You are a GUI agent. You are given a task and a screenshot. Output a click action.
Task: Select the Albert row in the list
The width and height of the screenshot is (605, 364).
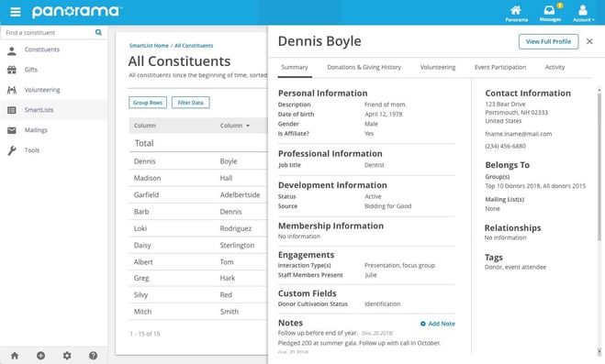pyautogui.click(x=198, y=262)
